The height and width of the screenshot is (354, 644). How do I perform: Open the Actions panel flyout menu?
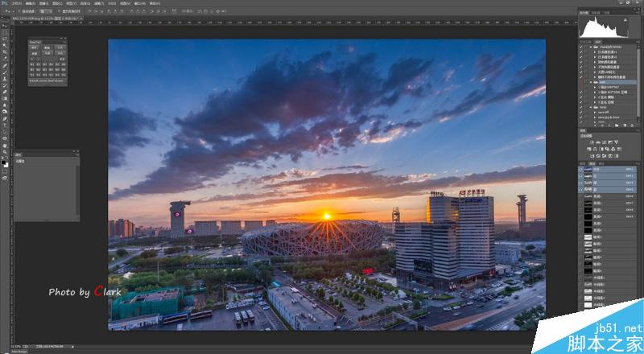638,42
